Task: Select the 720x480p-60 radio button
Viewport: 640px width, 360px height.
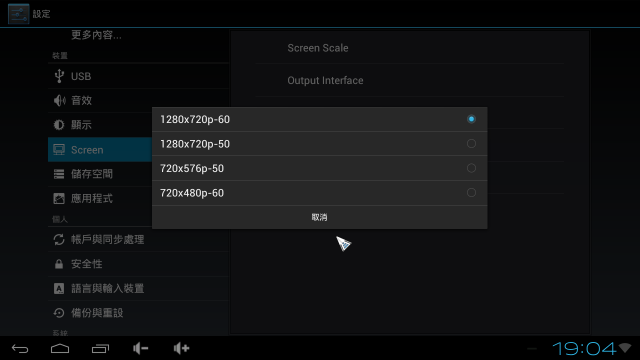Action: 471,193
